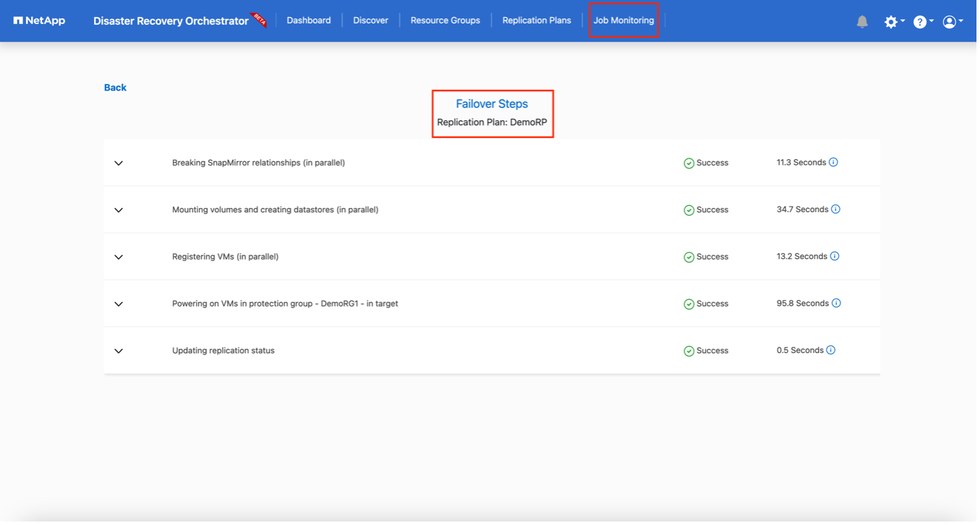Open the Replication Plans tab

pyautogui.click(x=537, y=21)
